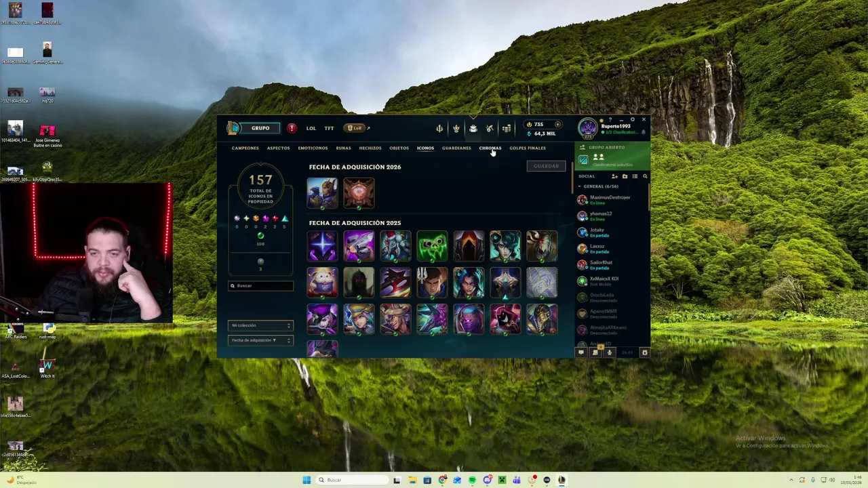This screenshot has width=868, height=488.
Task: Switch to the CHROMAS tab
Action: [x=490, y=148]
